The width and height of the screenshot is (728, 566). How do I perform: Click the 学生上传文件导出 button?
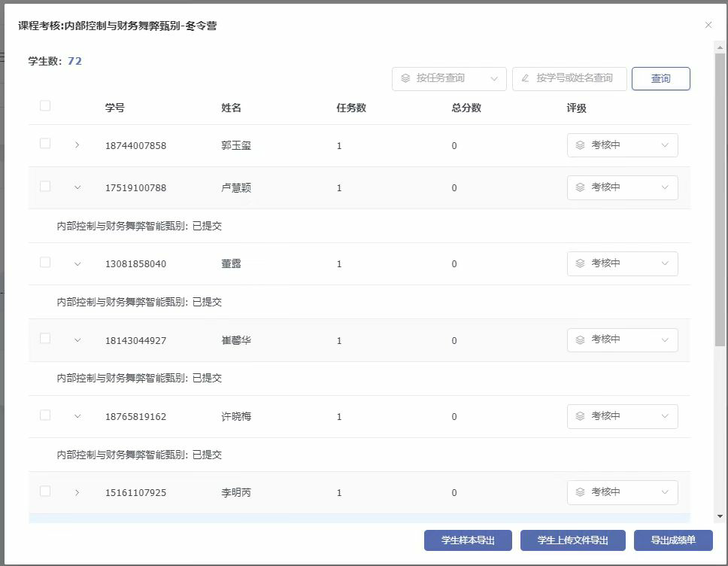pyautogui.click(x=572, y=540)
